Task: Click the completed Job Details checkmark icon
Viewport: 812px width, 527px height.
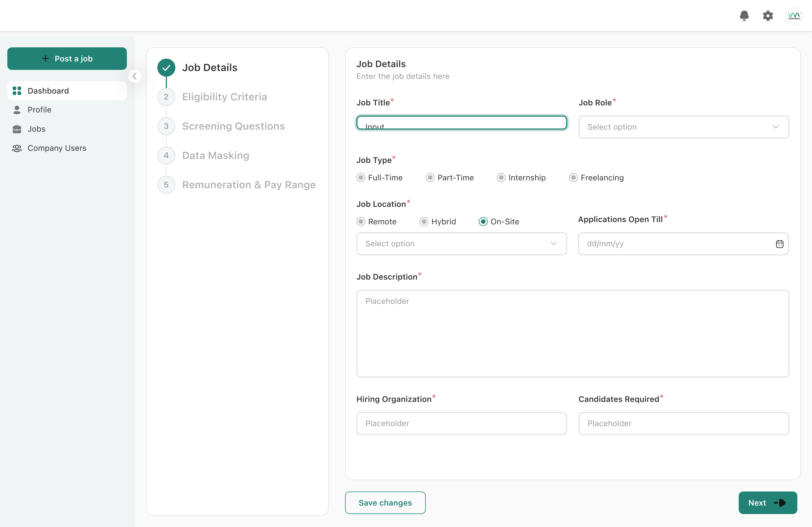Action: click(x=166, y=67)
